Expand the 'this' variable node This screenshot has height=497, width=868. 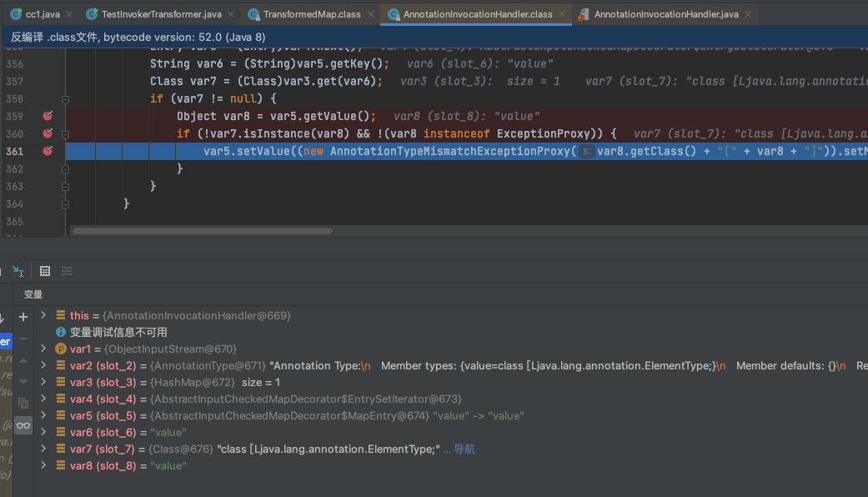click(43, 315)
